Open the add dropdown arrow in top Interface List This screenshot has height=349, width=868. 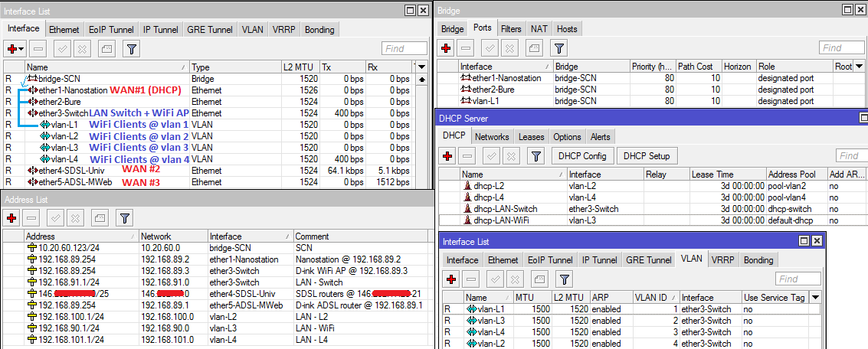(21, 49)
